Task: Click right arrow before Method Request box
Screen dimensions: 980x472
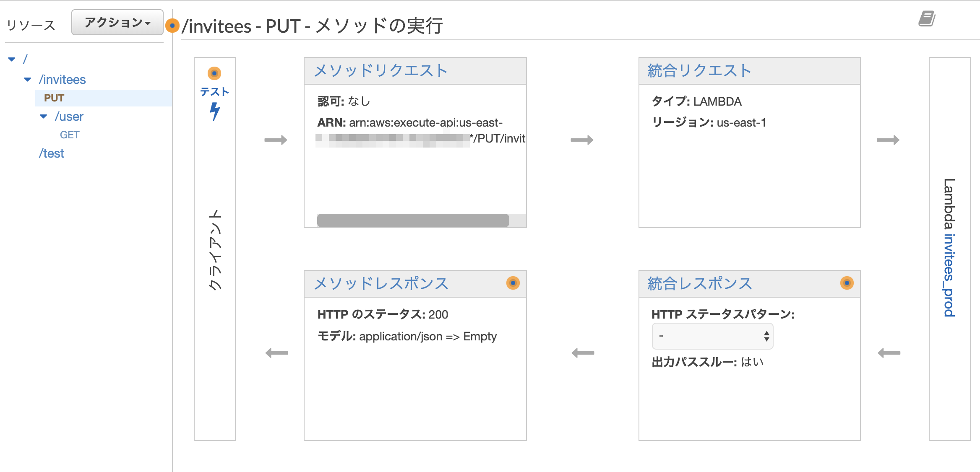Action: point(276,140)
